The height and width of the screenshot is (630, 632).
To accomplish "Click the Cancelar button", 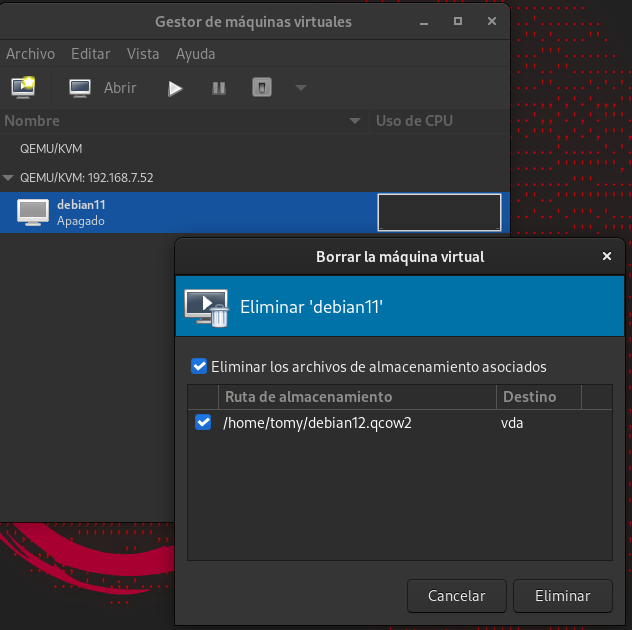I will pos(456,595).
